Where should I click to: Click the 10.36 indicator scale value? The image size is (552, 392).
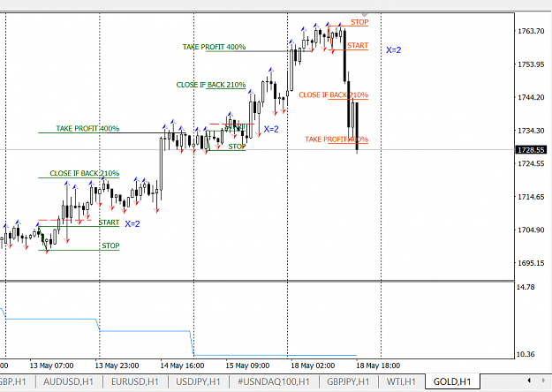pyautogui.click(x=526, y=354)
